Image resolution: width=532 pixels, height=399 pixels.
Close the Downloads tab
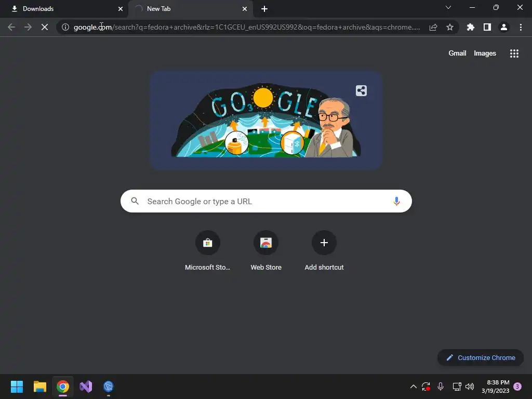point(121,9)
